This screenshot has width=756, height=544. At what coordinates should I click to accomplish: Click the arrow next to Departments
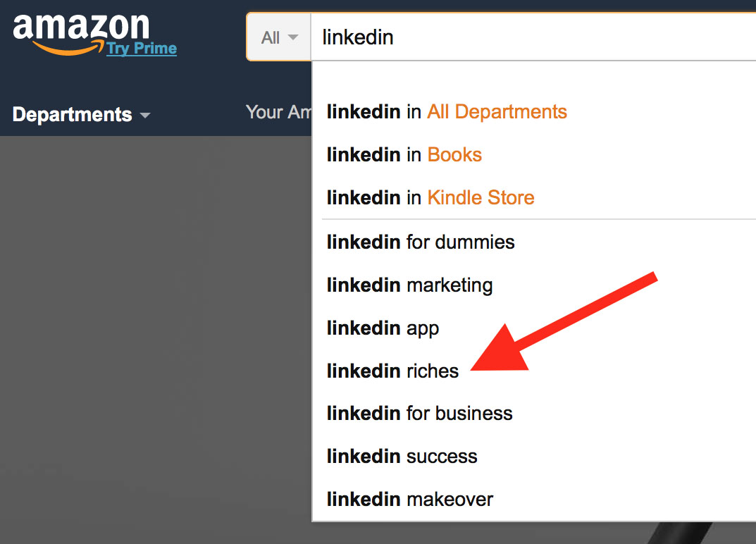[144, 116]
